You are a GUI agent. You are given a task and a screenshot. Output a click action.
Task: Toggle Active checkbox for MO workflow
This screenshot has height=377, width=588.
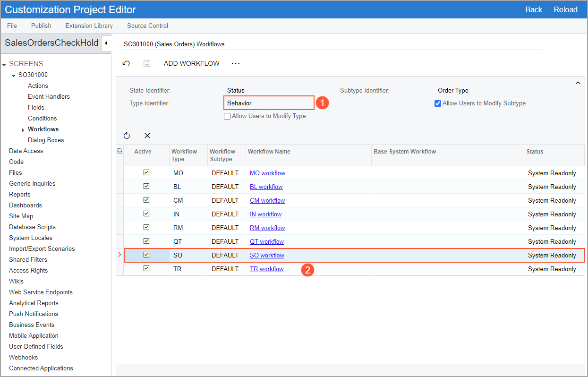(x=146, y=173)
